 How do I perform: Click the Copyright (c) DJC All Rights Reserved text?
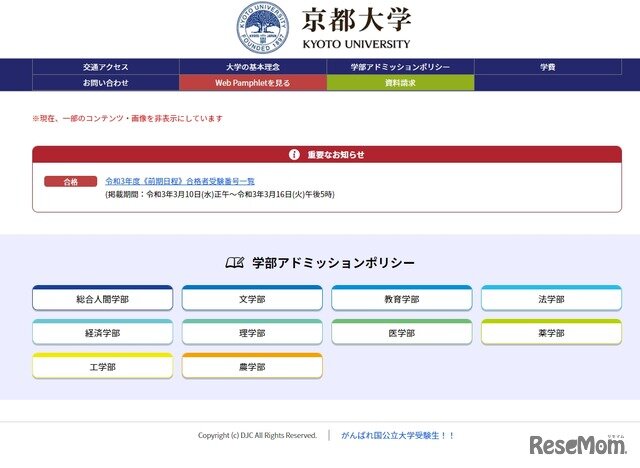click(257, 435)
